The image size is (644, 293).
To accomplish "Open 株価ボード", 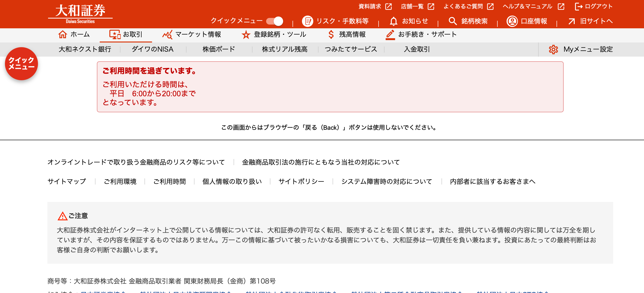I will 219,49.
